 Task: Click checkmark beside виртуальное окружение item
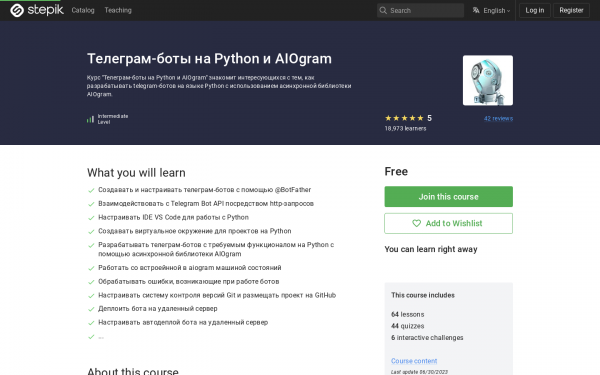(x=91, y=232)
